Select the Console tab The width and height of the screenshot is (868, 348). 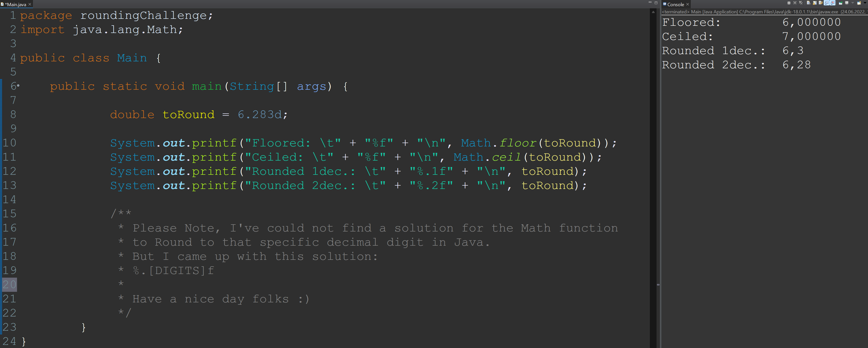click(x=675, y=4)
